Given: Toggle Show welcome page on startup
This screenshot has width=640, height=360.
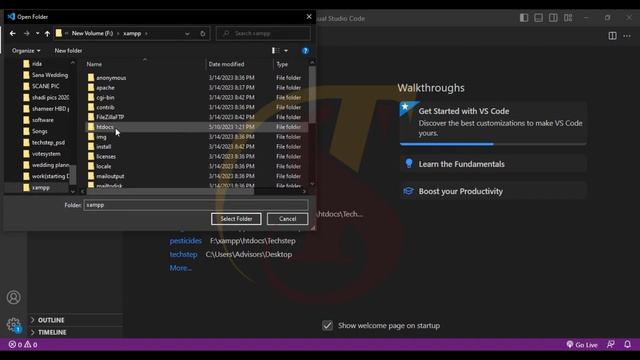Looking at the screenshot, I should [327, 325].
